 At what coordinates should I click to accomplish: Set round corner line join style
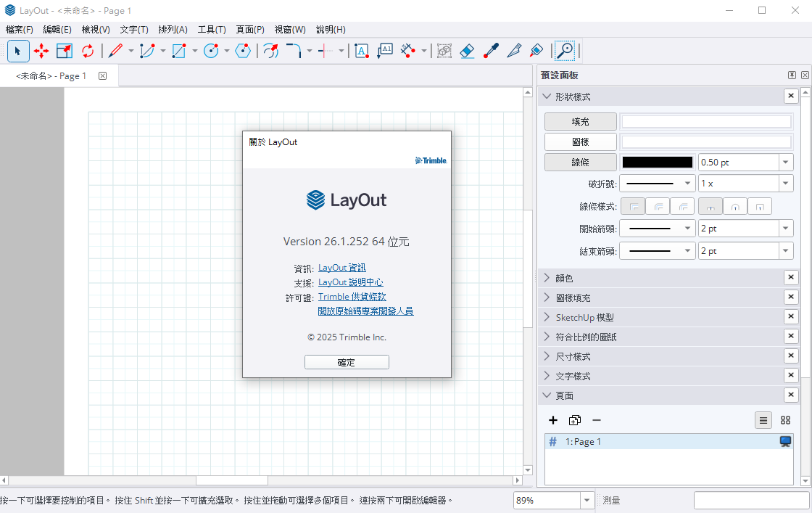click(x=658, y=206)
